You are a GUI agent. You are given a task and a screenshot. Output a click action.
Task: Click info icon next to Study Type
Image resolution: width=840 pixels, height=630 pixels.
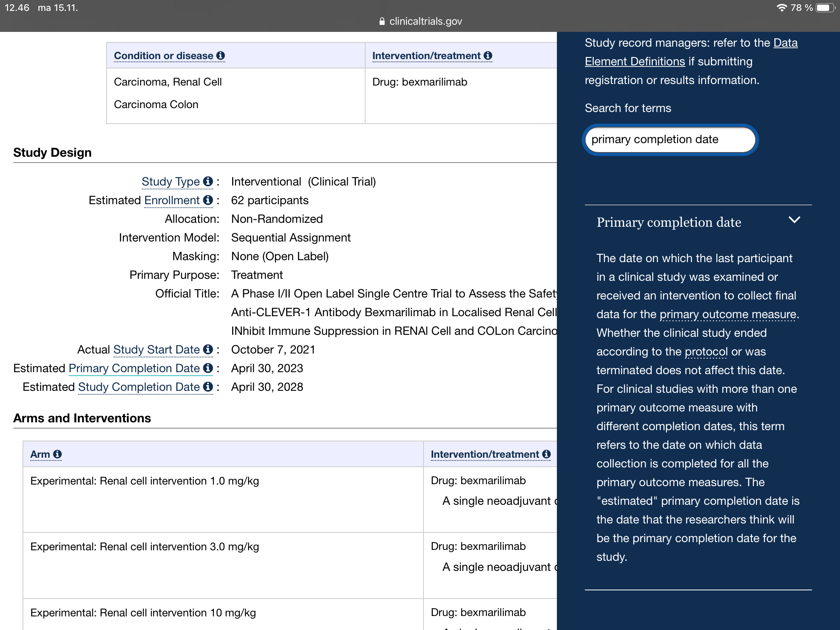coord(208,181)
